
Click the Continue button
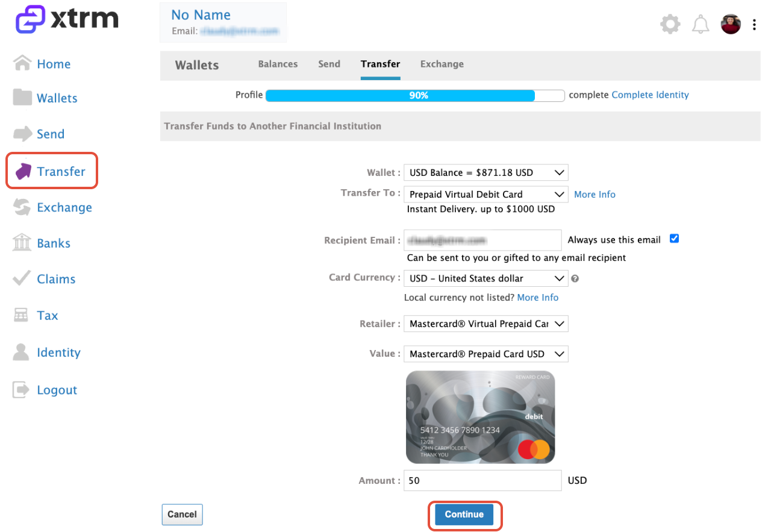464,515
